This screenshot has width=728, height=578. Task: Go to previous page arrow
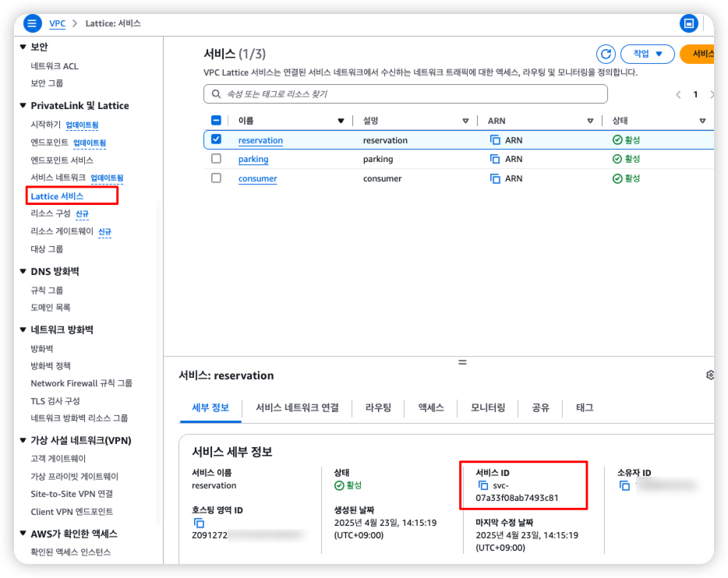pos(678,94)
